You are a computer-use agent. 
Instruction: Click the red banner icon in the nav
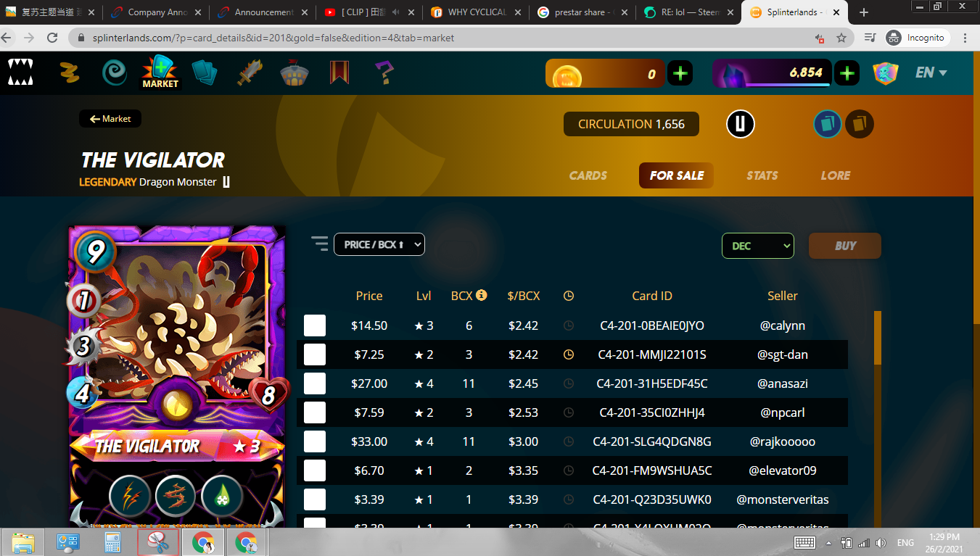(339, 72)
